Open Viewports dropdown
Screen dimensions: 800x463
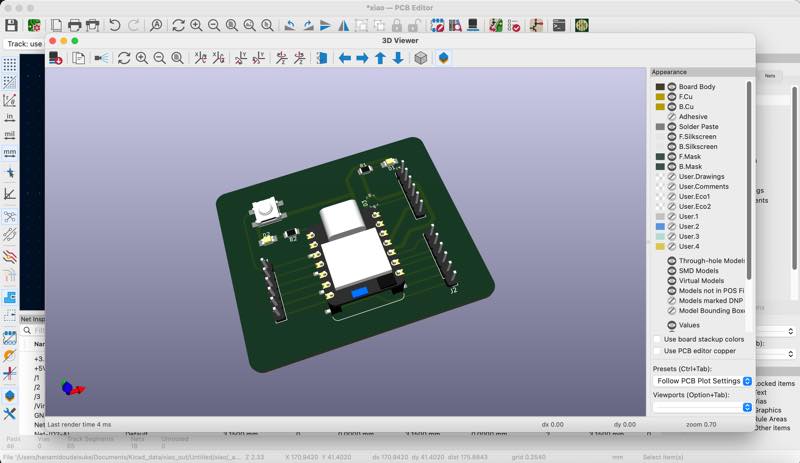(x=702, y=407)
